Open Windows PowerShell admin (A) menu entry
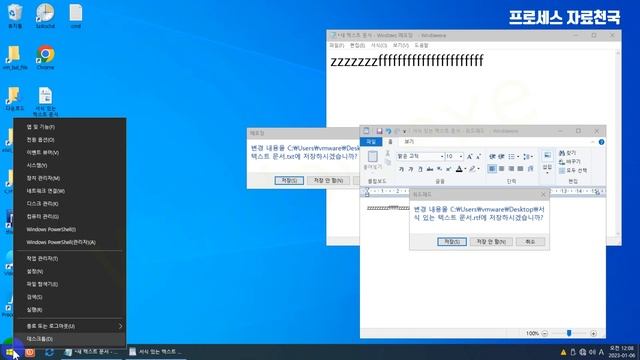 pos(70,242)
